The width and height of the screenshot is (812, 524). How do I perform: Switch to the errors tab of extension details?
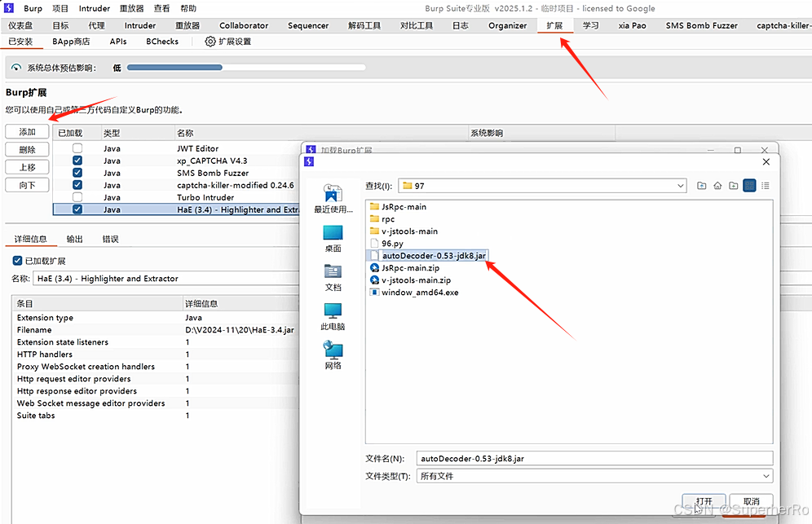pos(110,240)
